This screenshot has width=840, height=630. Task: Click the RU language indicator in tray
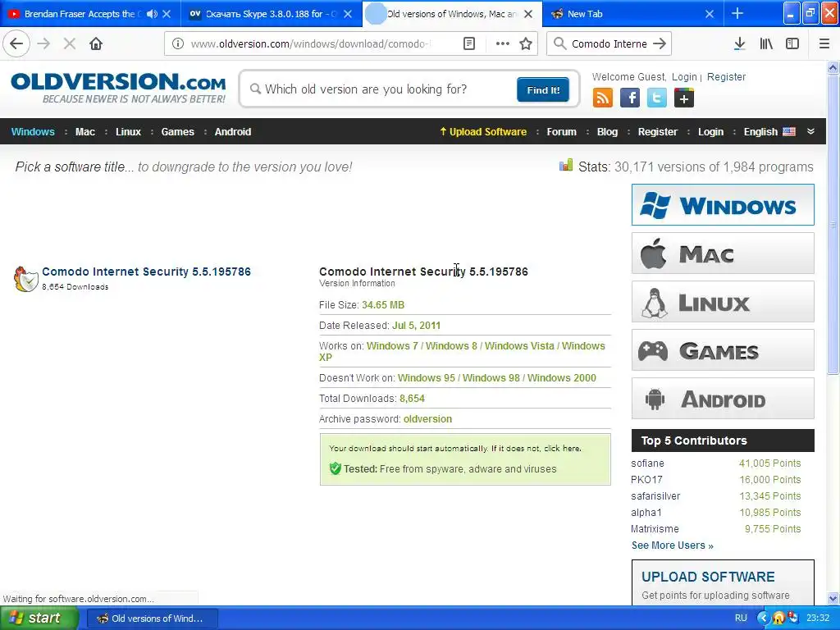coord(741,618)
